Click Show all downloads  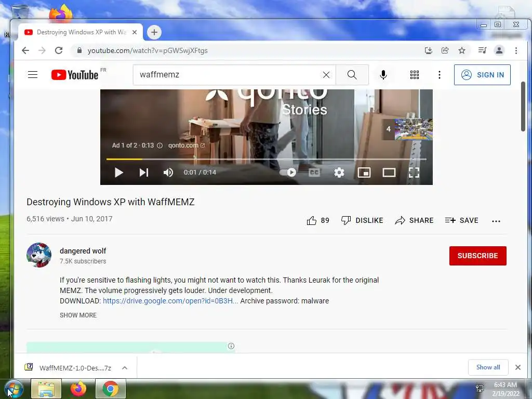pos(488,367)
